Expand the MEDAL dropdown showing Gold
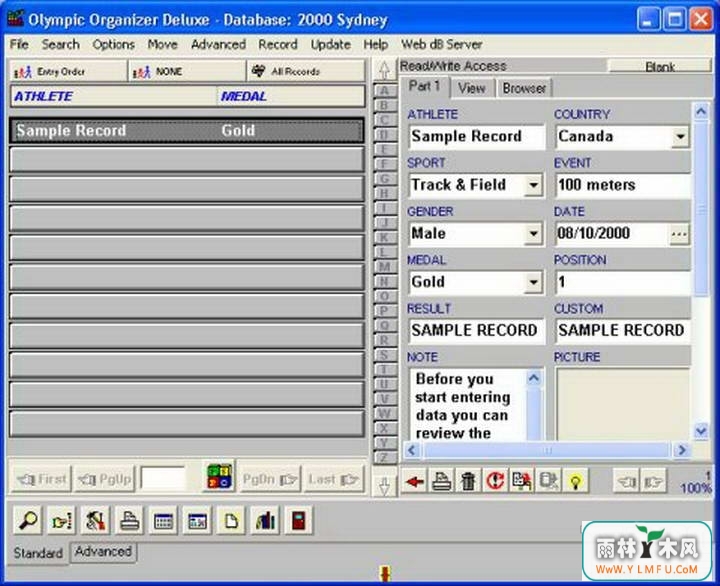This screenshot has width=720, height=586. click(x=533, y=282)
